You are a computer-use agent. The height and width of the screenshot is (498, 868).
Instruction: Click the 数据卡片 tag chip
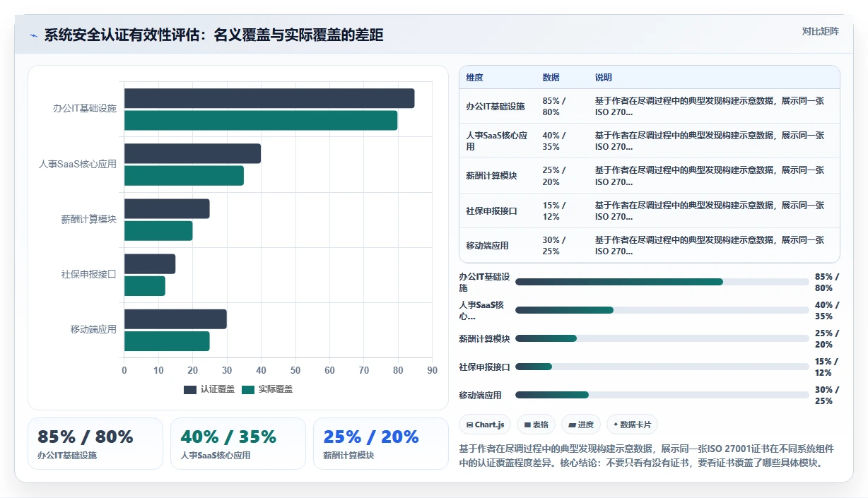click(633, 425)
